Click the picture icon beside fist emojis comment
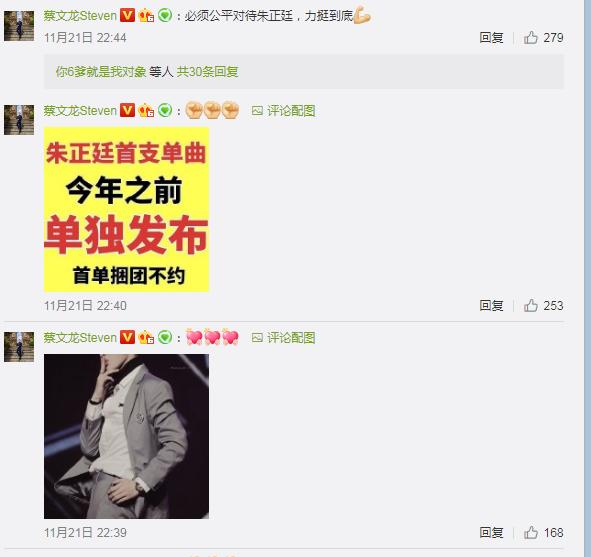The width and height of the screenshot is (591, 557). pyautogui.click(x=257, y=111)
